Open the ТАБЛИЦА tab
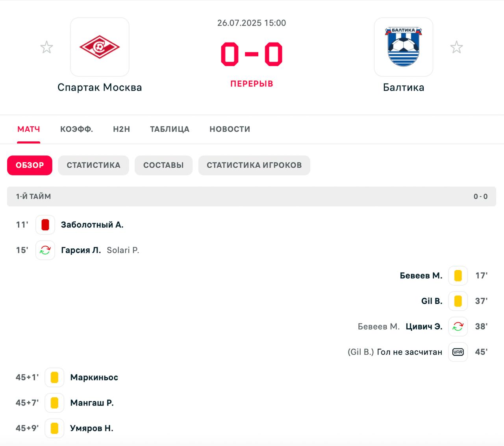The width and height of the screenshot is (504, 446). point(170,129)
